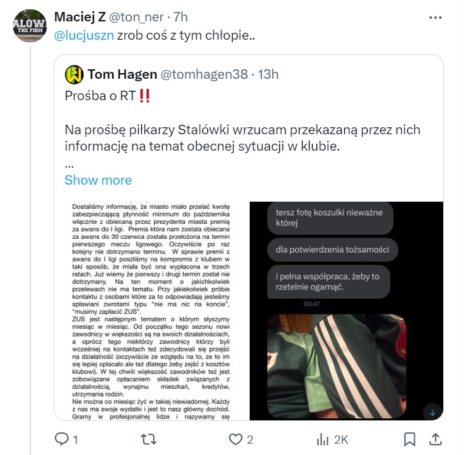View analytics showing 2K views
The height and width of the screenshot is (455, 476).
(x=322, y=439)
